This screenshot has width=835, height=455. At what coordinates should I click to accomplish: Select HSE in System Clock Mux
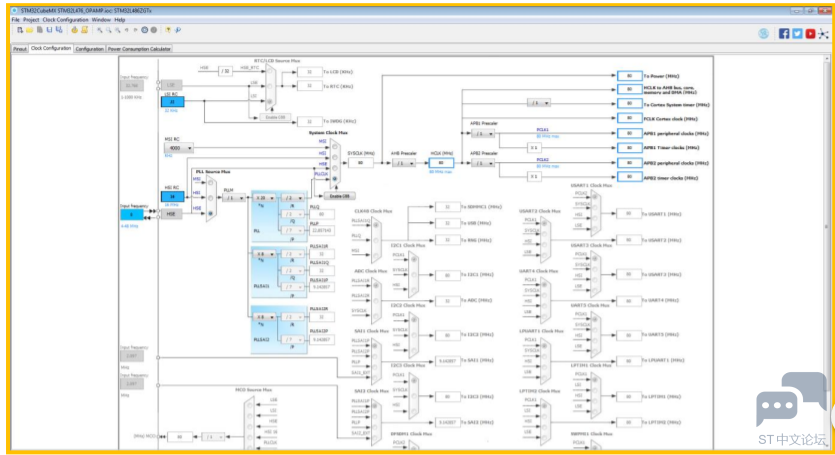point(335,168)
